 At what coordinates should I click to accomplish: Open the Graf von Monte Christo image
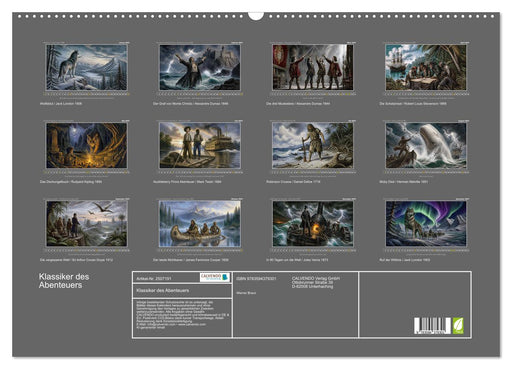[200, 68]
